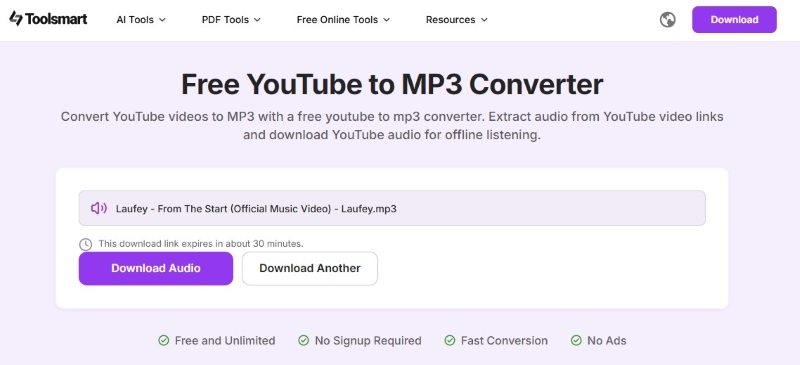Click the Fast Conversion label
The height and width of the screenshot is (365, 800).
tap(504, 340)
